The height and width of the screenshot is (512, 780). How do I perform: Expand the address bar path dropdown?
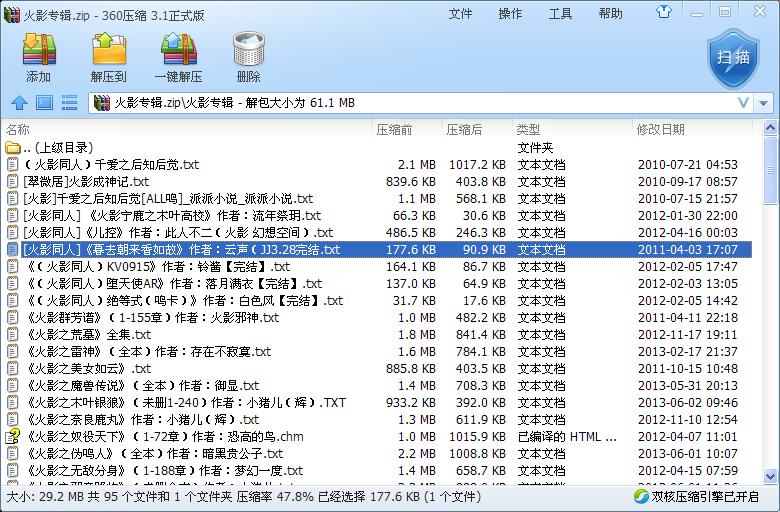743,103
